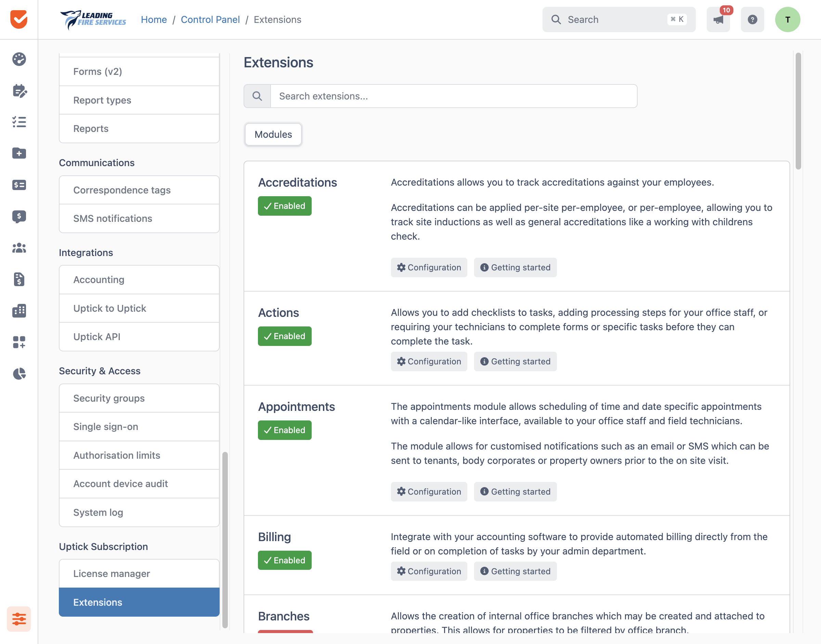This screenshot has height=644, width=821.
Task: Focus the global Search field
Action: [x=619, y=19]
